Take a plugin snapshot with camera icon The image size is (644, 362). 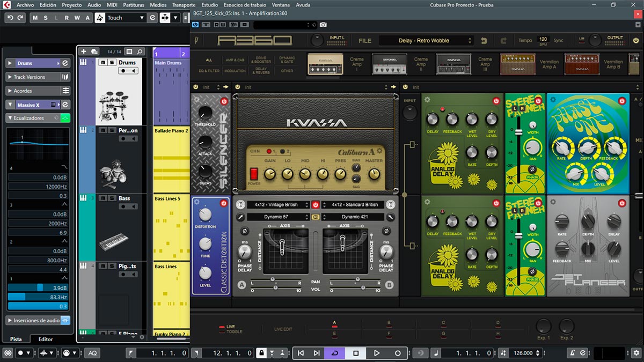point(323,25)
